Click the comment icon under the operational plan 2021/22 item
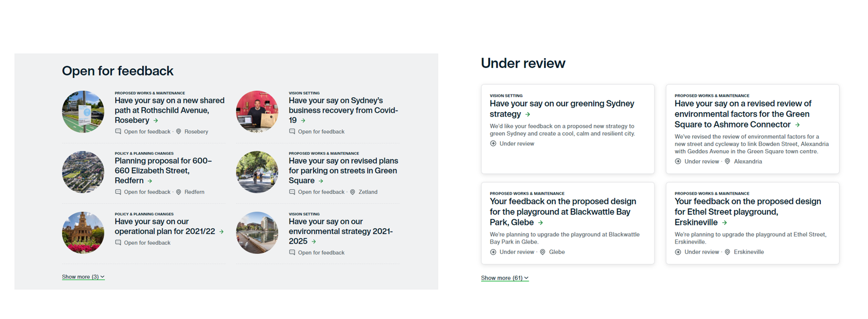868x319 pixels. coord(118,243)
